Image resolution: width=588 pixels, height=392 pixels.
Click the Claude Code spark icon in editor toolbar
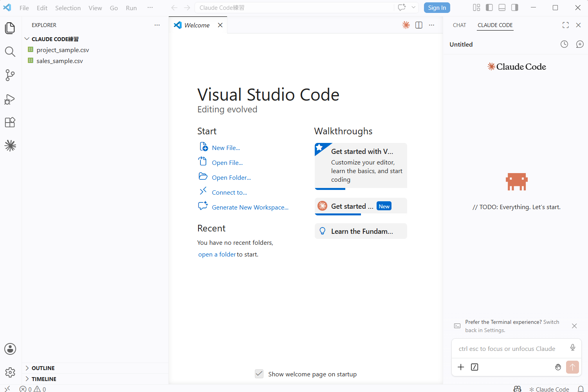point(406,25)
